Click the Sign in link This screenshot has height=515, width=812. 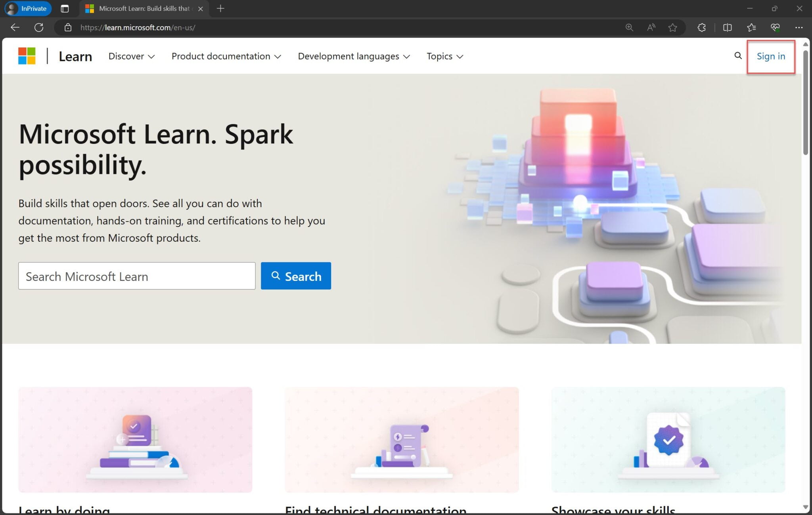(x=770, y=56)
